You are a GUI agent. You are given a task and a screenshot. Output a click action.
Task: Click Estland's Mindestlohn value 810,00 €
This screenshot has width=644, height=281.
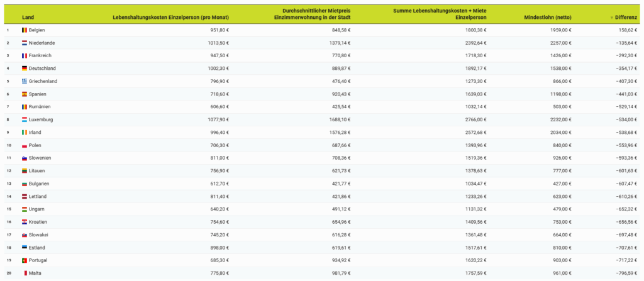tap(560, 247)
